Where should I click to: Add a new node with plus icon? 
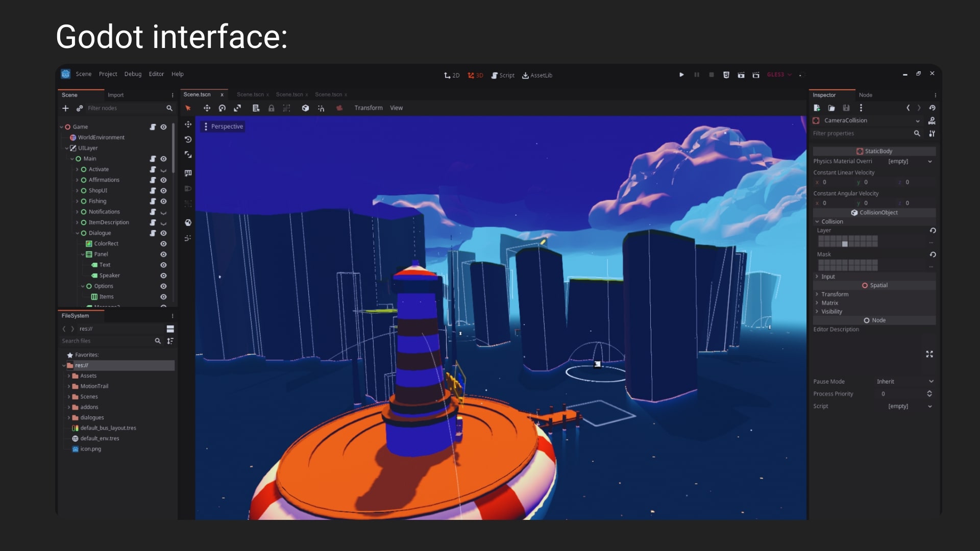click(x=65, y=108)
